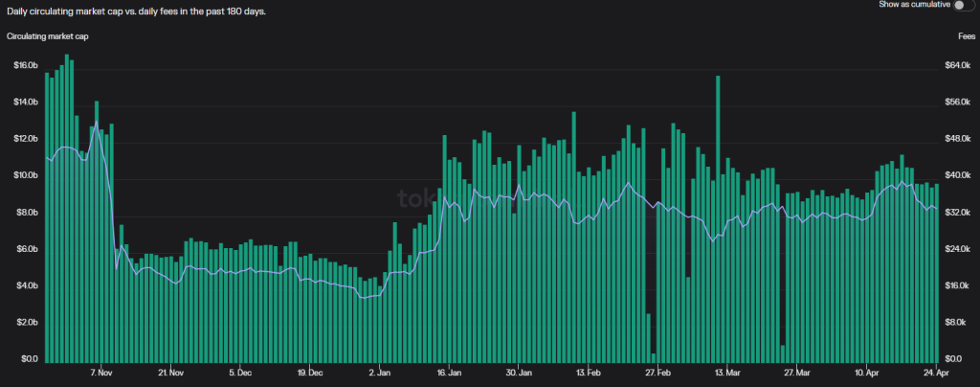The height and width of the screenshot is (387, 980).
Task: Select the 24. Apr date label
Action: (x=936, y=373)
